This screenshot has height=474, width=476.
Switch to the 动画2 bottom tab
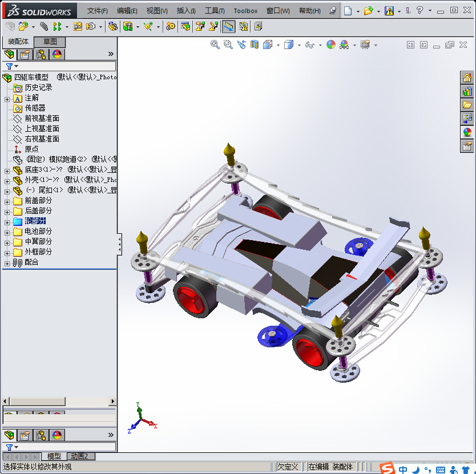click(x=79, y=456)
